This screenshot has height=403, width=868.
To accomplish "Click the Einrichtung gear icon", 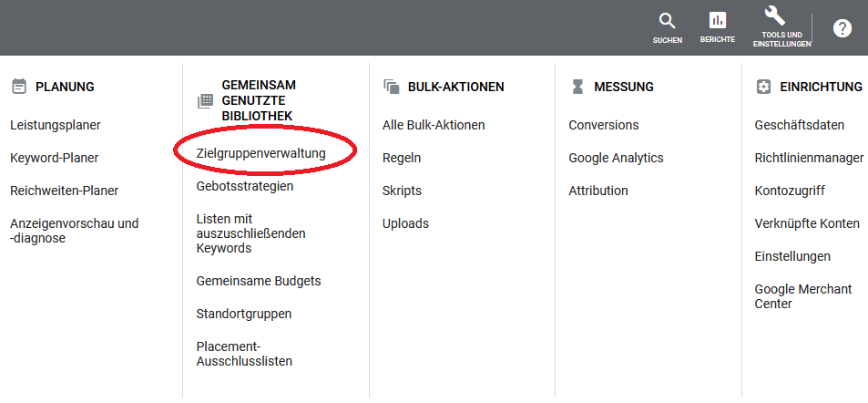I will 764,87.
